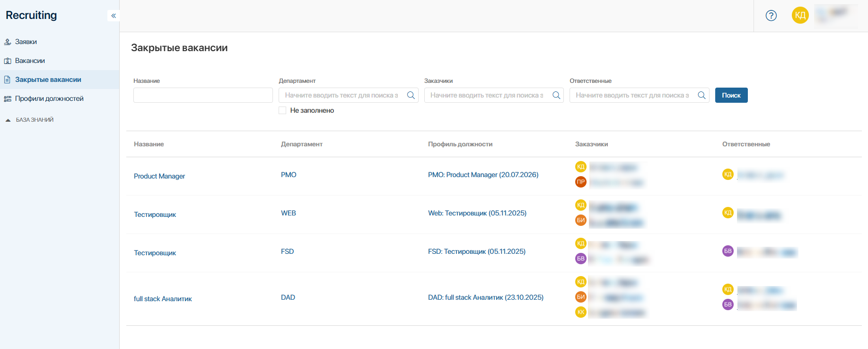868x349 pixels.
Task: Open the DAD department link
Action: click(288, 297)
